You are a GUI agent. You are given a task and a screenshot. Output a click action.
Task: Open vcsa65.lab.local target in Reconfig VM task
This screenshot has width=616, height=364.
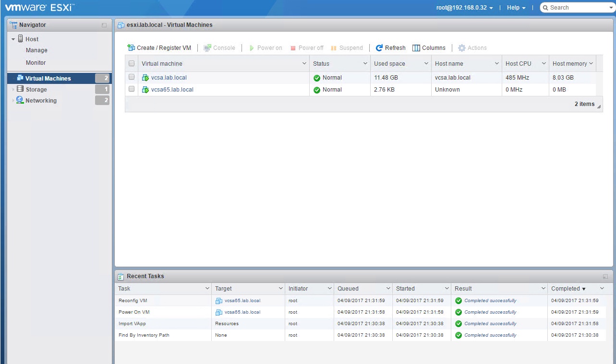click(242, 301)
